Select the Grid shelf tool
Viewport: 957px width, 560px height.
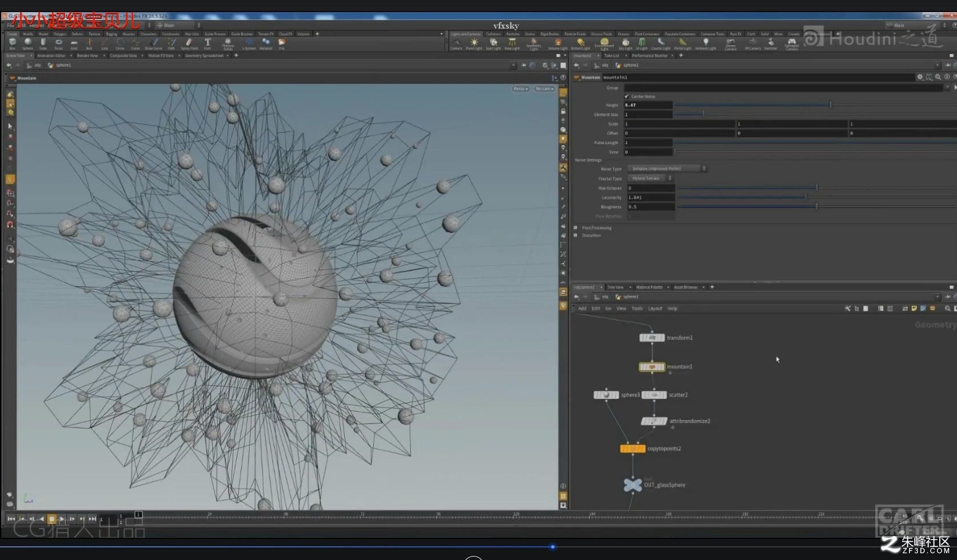(74, 44)
